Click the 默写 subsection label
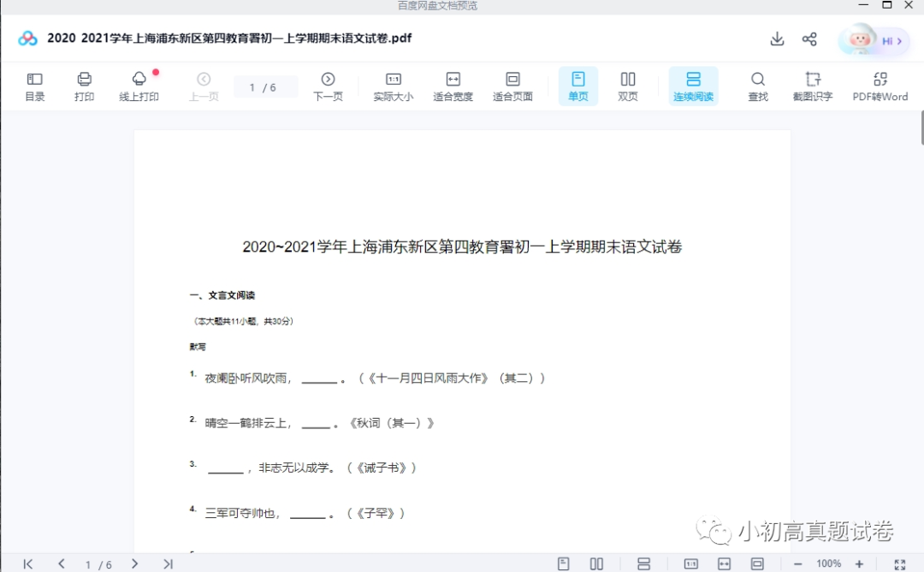The height and width of the screenshot is (572, 924). tap(198, 347)
